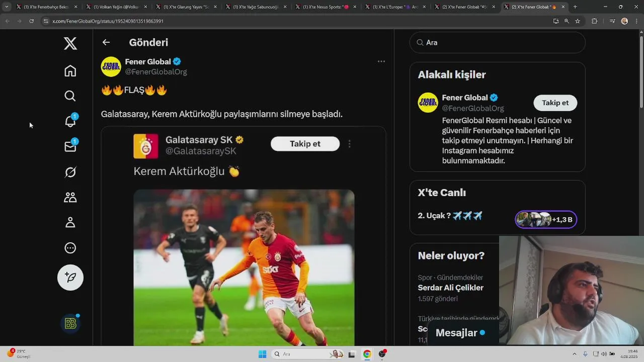The image size is (644, 362).
Task: Switch to the Fenerbahçe Bekol tab
Action: tap(47, 7)
